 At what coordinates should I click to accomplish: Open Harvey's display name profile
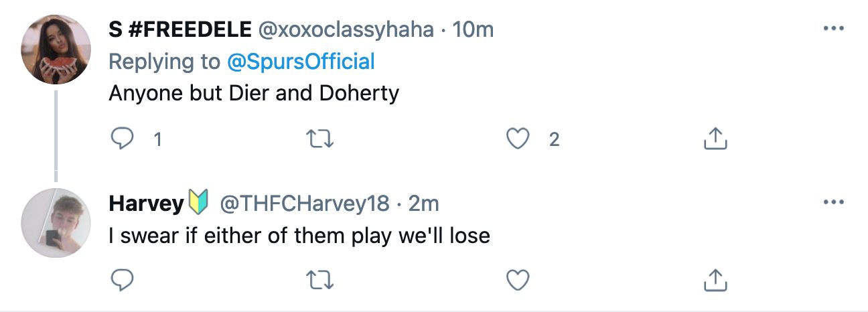(x=146, y=203)
